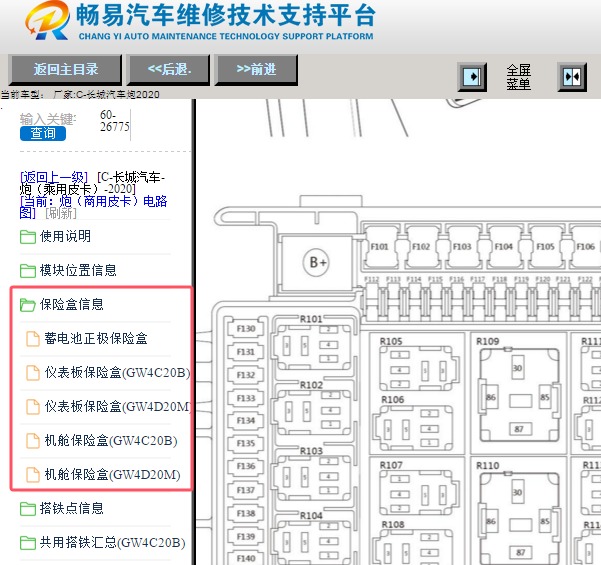This screenshot has width=601, height=565.
Task: Open 仪表板保险盒(GW4C20B) document
Action: tap(117, 373)
